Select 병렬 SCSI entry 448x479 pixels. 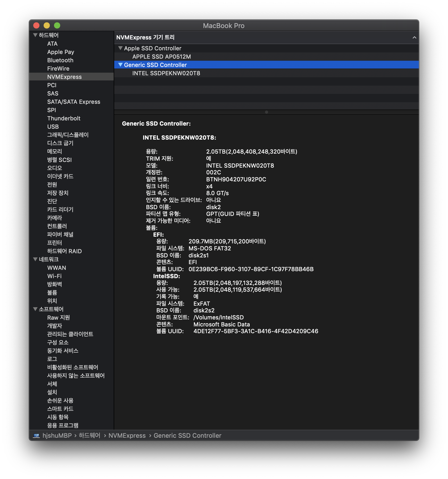click(x=59, y=160)
